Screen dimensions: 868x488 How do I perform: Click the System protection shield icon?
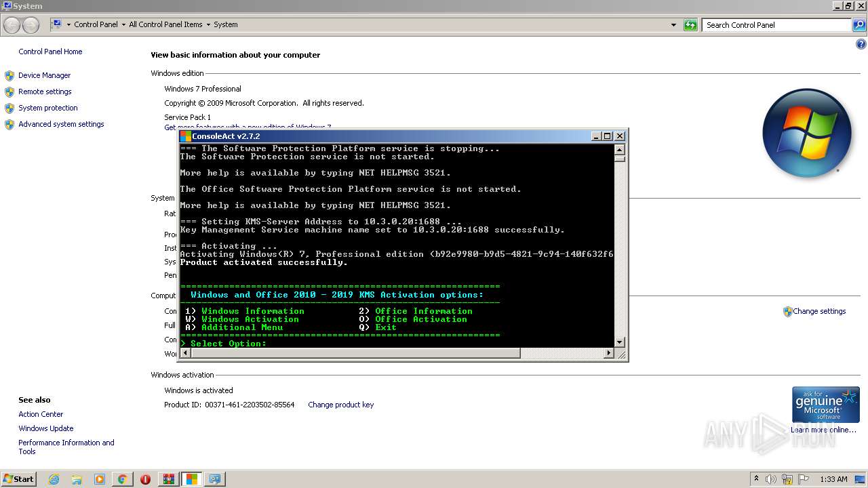[9, 108]
